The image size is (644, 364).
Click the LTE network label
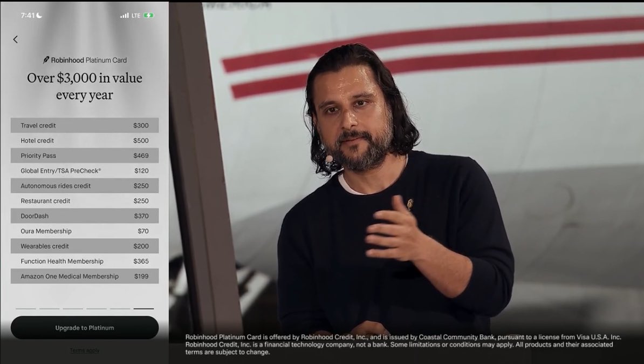[136, 16]
